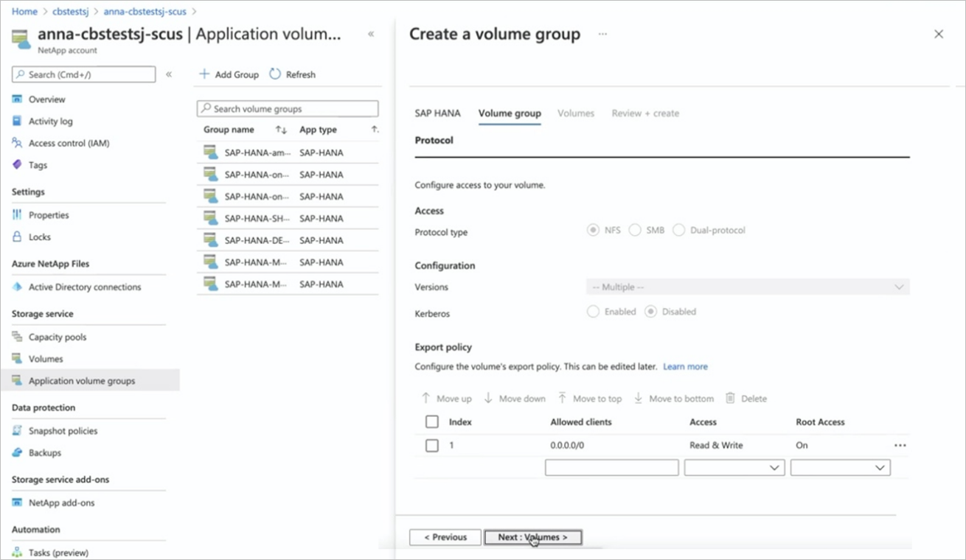Open the Learn more link
This screenshot has width=966, height=560.
tap(685, 366)
